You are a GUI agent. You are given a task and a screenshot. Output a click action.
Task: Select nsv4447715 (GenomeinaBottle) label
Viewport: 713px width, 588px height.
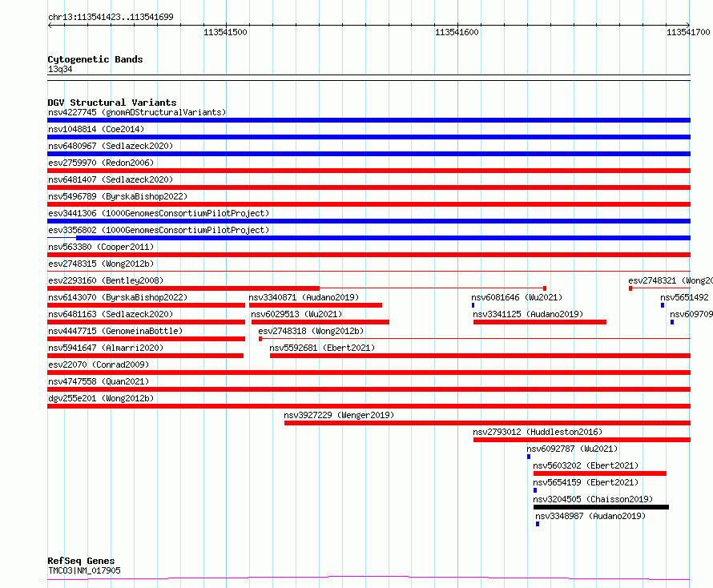coord(115,331)
